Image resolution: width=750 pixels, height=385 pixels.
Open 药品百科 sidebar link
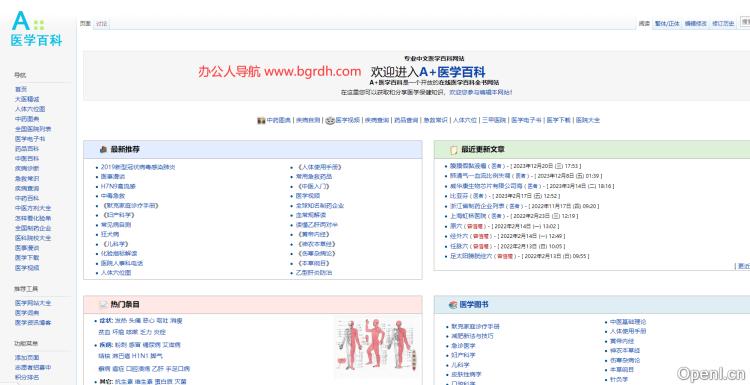(27, 149)
